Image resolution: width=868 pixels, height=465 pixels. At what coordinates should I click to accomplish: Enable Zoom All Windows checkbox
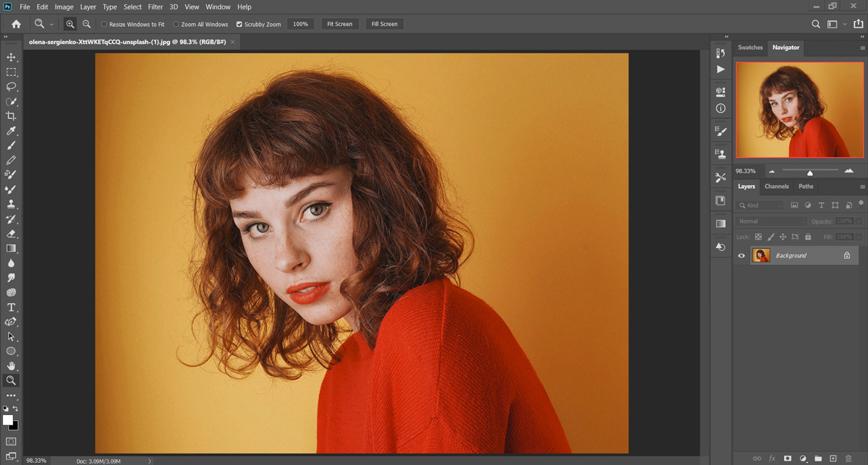tap(176, 25)
